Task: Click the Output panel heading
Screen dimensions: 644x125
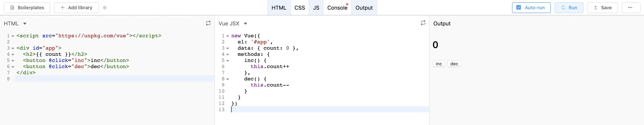Action: 442,24
